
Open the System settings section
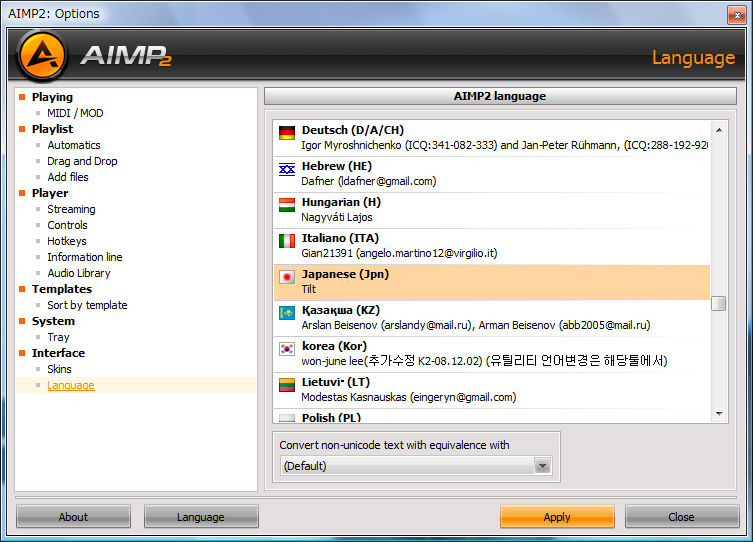53,321
